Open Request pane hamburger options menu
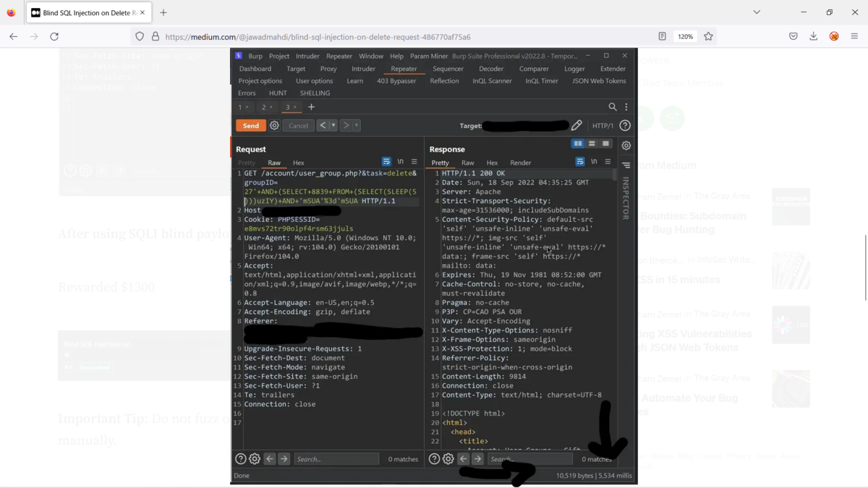The width and height of the screenshot is (868, 488). (414, 162)
